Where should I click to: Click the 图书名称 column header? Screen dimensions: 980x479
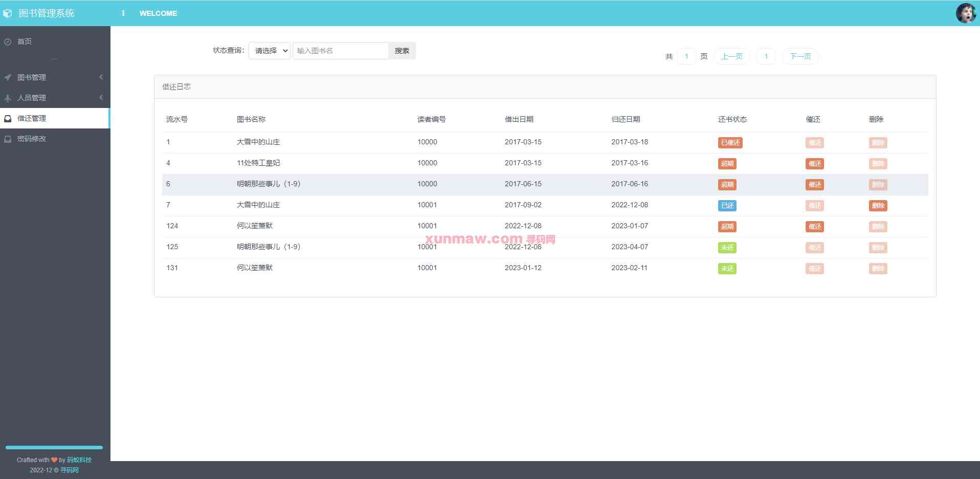click(251, 119)
